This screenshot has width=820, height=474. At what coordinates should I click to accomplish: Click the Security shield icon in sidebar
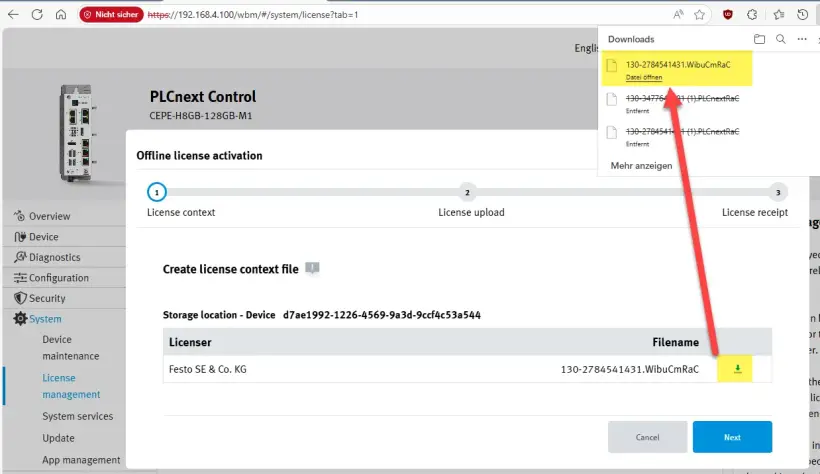[20, 298]
